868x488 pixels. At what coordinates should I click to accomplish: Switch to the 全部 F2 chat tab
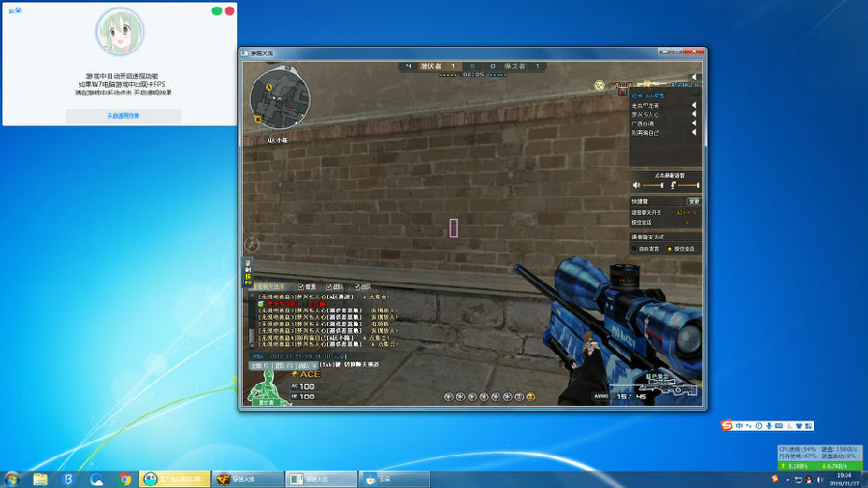point(260,366)
